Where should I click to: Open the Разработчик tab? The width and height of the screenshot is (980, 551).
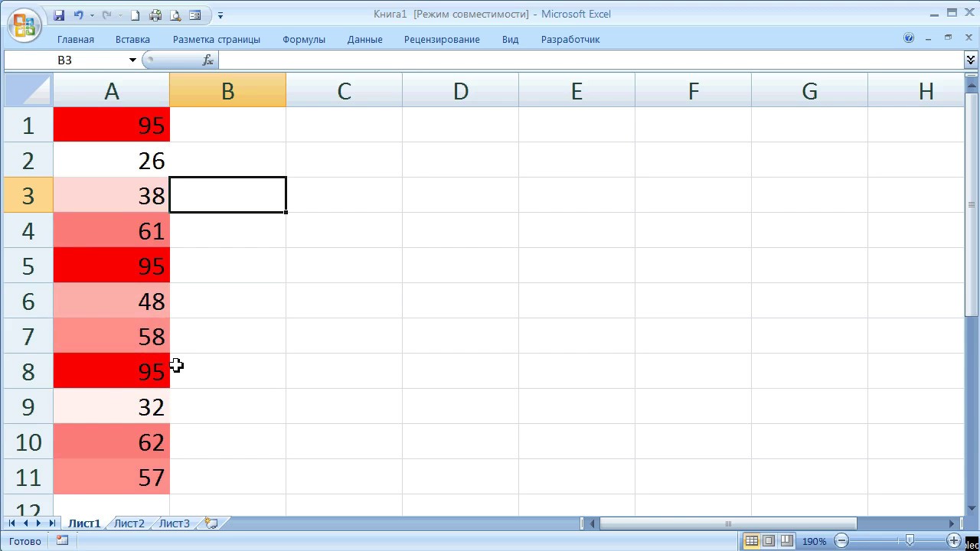[x=570, y=39]
